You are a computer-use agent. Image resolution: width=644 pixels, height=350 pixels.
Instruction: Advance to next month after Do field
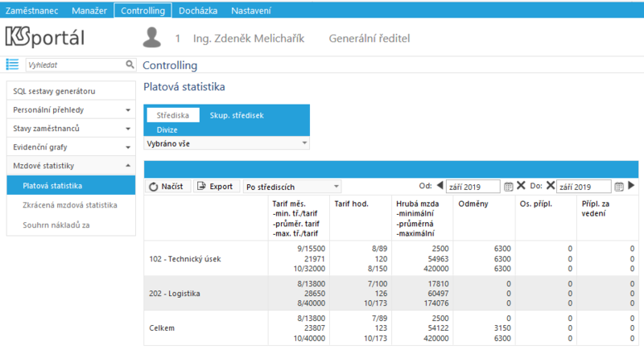(631, 186)
